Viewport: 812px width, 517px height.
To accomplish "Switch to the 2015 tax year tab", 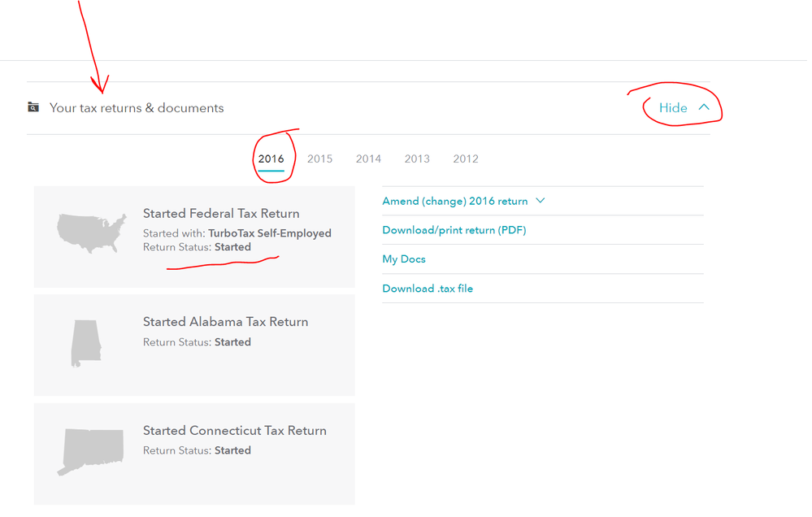I will click(319, 159).
